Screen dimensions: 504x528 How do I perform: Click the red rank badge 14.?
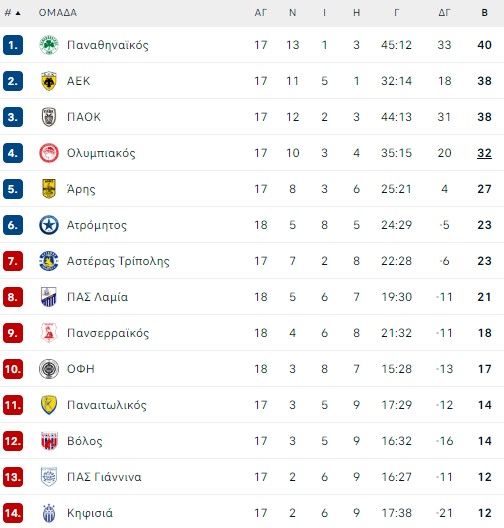coord(13,513)
